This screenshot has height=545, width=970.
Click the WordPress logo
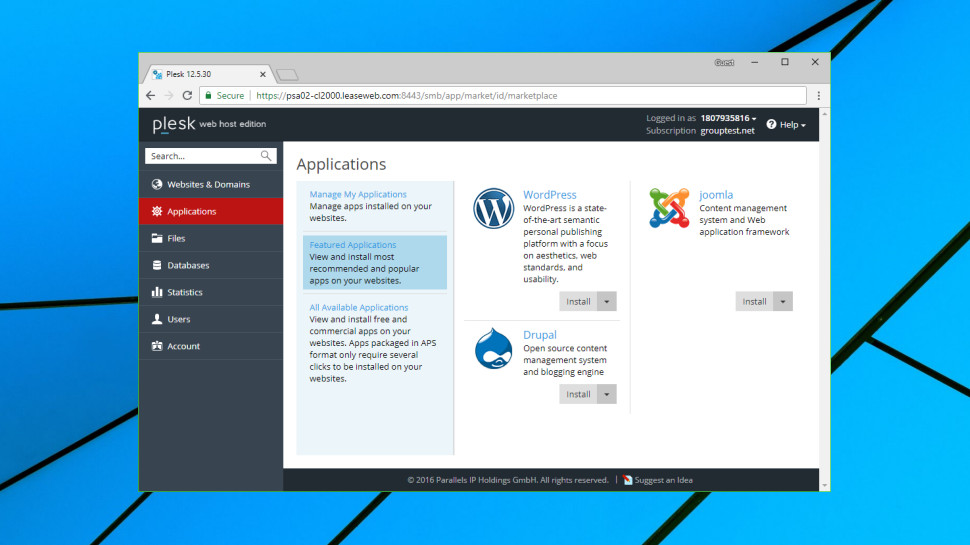[x=493, y=208]
